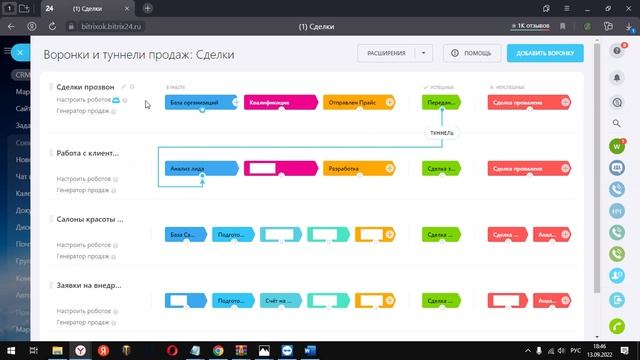Select the Заявки на внедр... funnel title
640x360 pixels.
pyautogui.click(x=89, y=285)
